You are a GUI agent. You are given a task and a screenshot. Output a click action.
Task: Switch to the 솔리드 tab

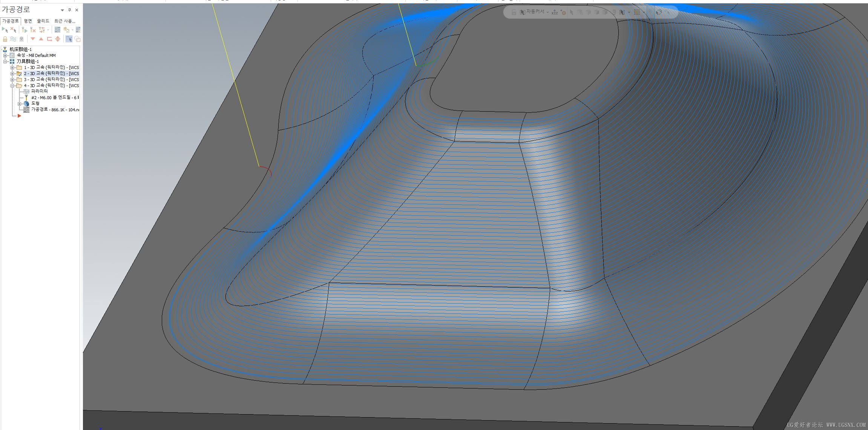(x=43, y=21)
